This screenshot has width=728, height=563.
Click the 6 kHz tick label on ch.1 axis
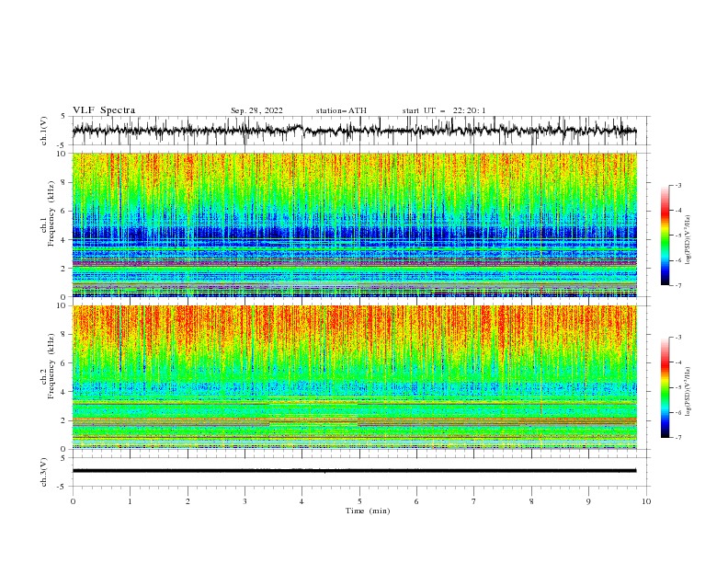(64, 212)
